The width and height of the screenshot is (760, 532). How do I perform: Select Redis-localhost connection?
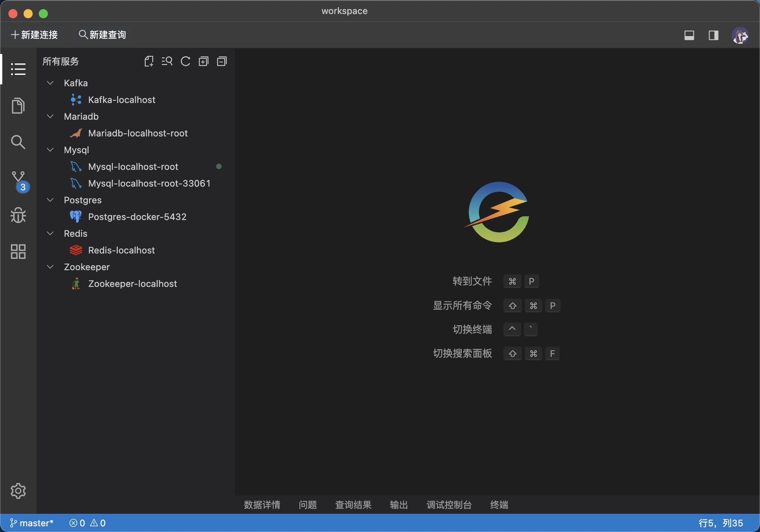pyautogui.click(x=122, y=250)
